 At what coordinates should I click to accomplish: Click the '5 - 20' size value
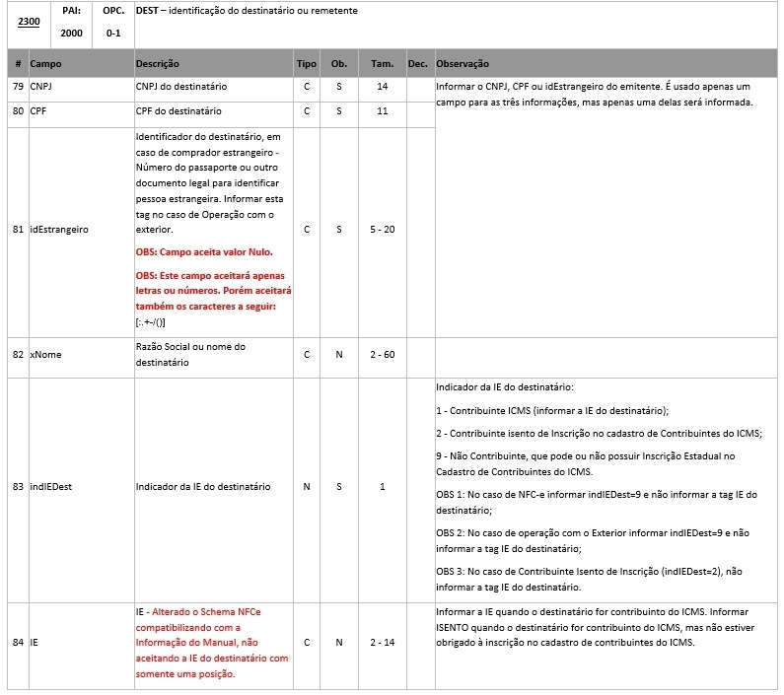point(383,230)
